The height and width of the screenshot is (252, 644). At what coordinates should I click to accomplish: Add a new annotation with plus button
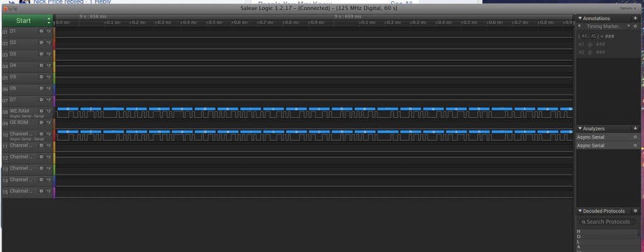[x=635, y=18]
